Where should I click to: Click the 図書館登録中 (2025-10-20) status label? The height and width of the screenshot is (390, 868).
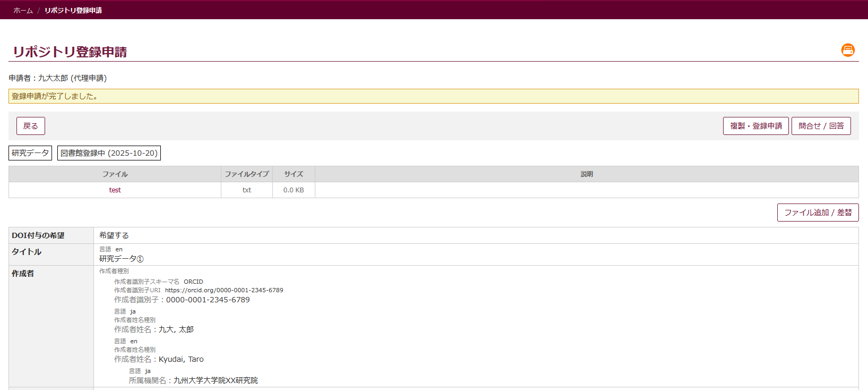[x=109, y=153]
